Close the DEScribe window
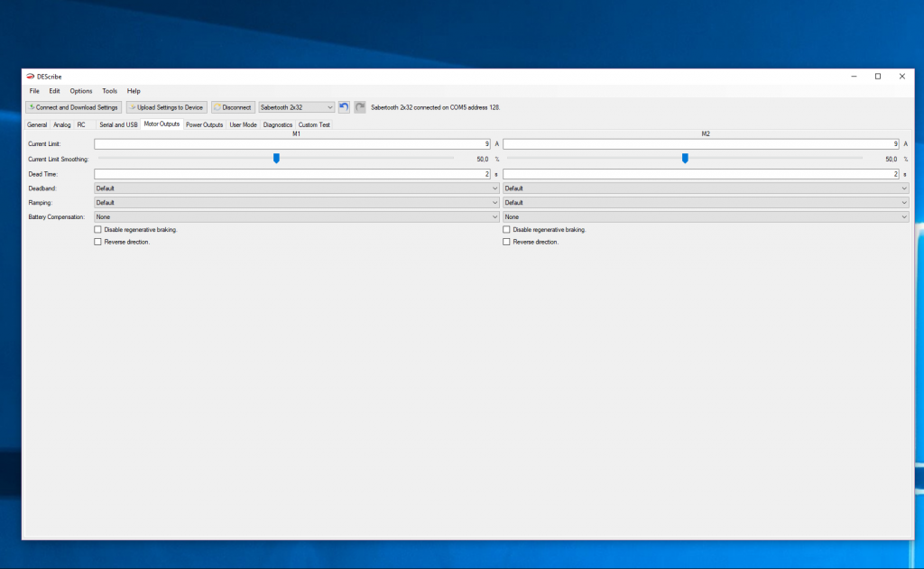924x569 pixels. pos(902,77)
